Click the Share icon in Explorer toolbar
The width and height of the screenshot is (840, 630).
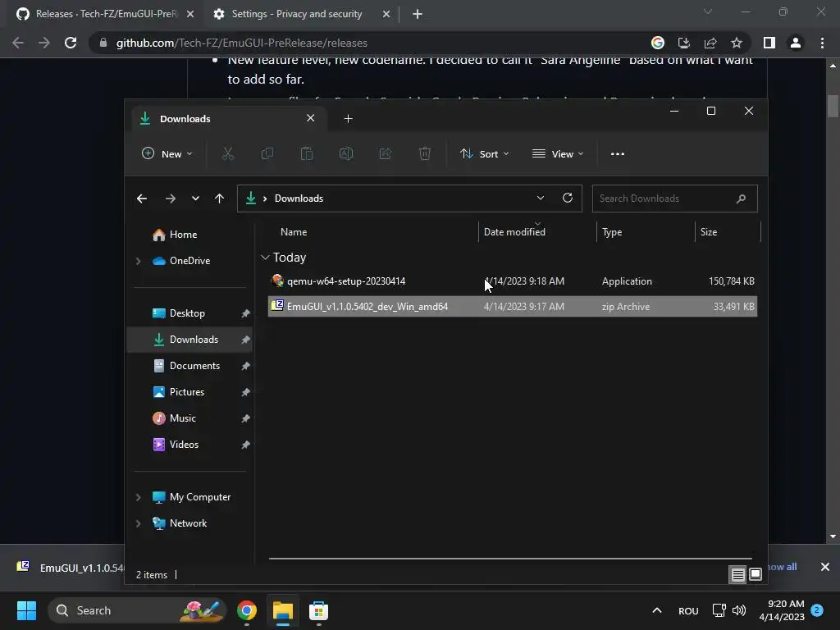coord(386,153)
